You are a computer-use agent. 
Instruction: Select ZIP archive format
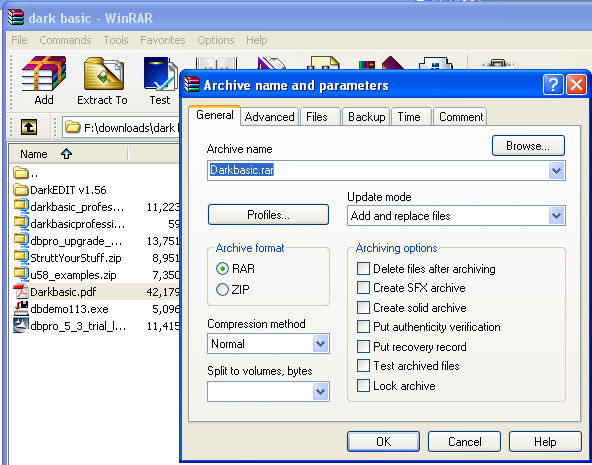222,289
